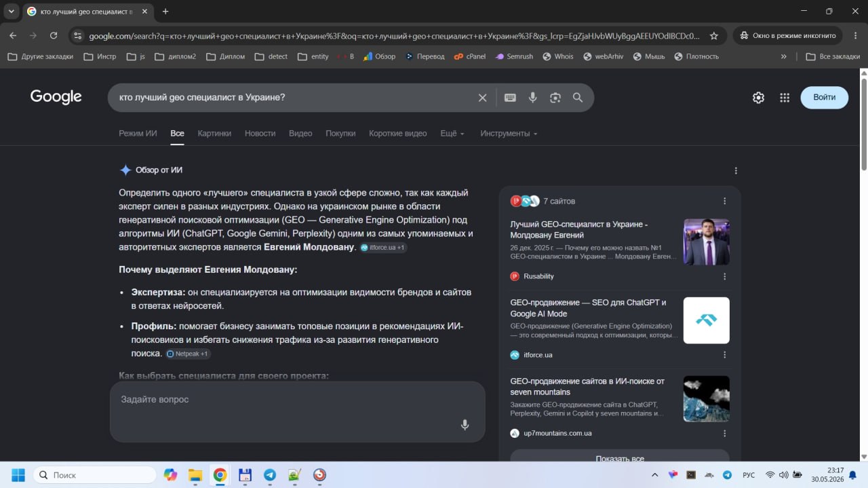This screenshot has width=868, height=488.
Task: Click the Google logo
Action: (56, 97)
